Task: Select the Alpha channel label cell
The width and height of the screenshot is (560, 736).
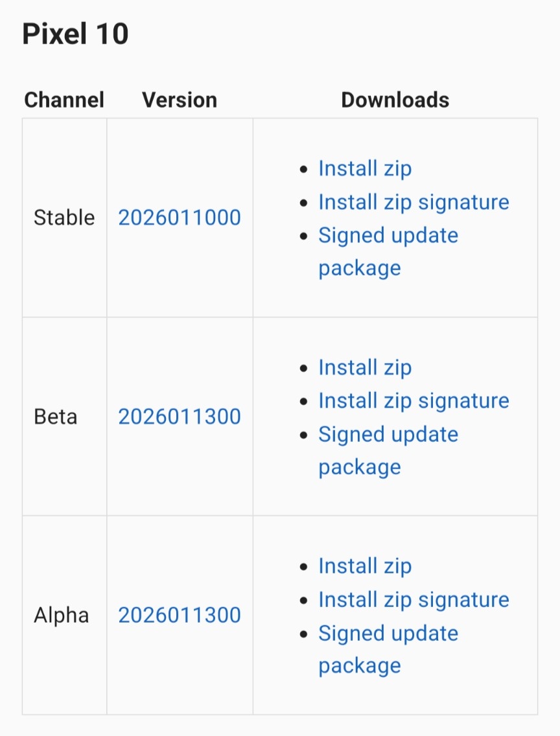Action: click(62, 615)
